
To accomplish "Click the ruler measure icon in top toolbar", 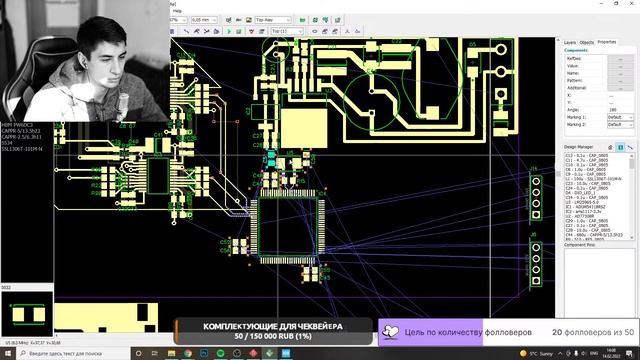I will tap(238, 20).
